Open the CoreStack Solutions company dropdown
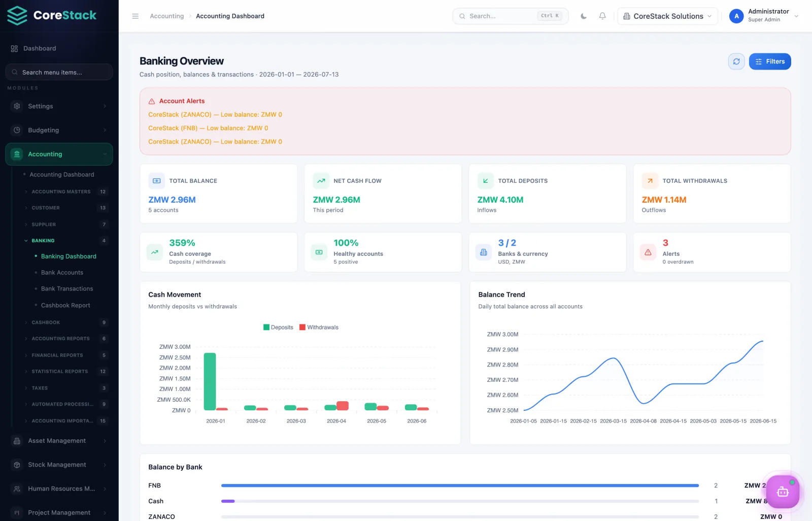The height and width of the screenshot is (521, 812). (667, 16)
